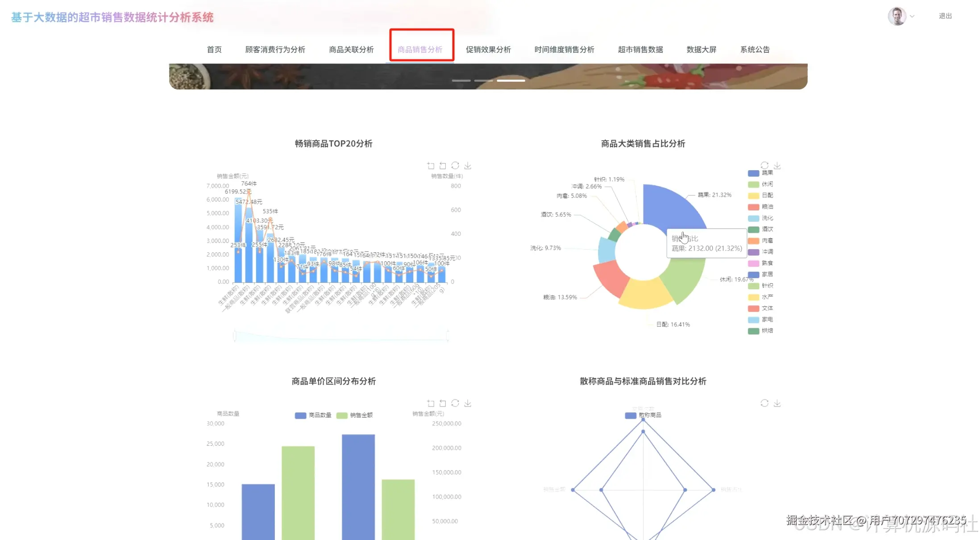Click tallest 6199.52元 bar in TOP20 chart

[238, 240]
